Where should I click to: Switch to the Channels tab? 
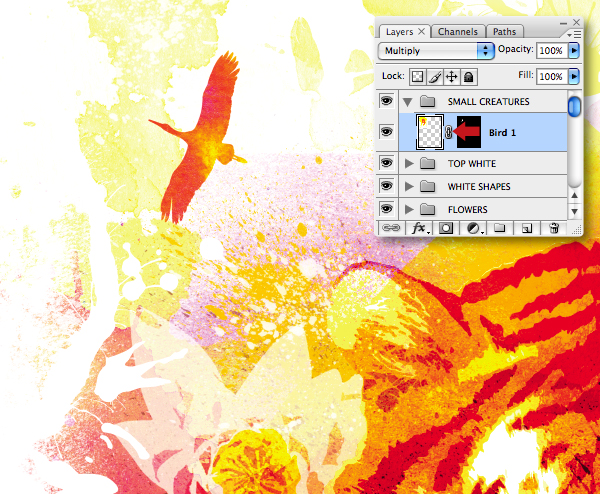[x=458, y=31]
